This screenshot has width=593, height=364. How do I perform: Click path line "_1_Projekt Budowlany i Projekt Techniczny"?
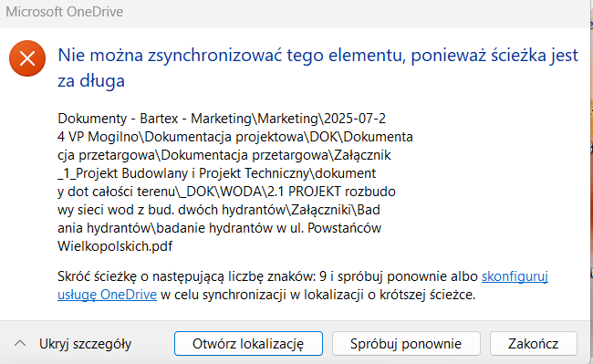click(x=217, y=173)
